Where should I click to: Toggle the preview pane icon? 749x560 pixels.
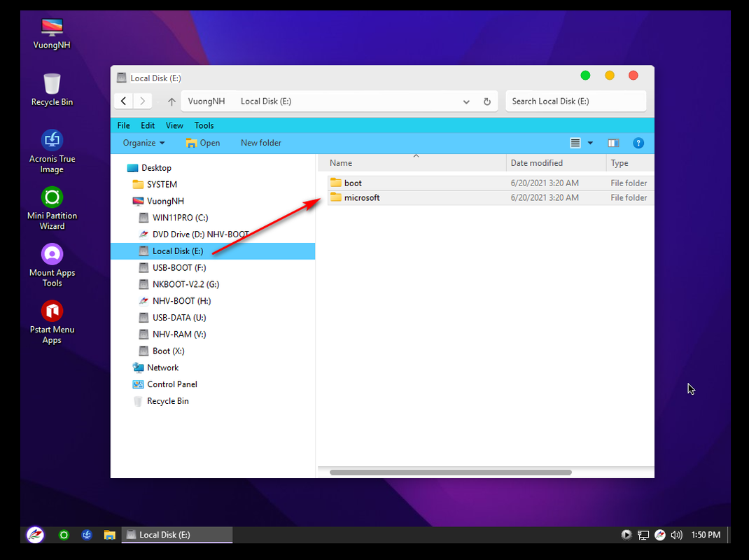[613, 143]
